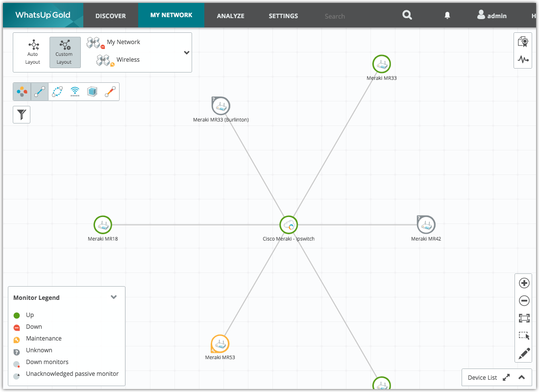Viewport: 539px width, 392px height.
Task: Open the map filter funnel
Action: point(22,115)
